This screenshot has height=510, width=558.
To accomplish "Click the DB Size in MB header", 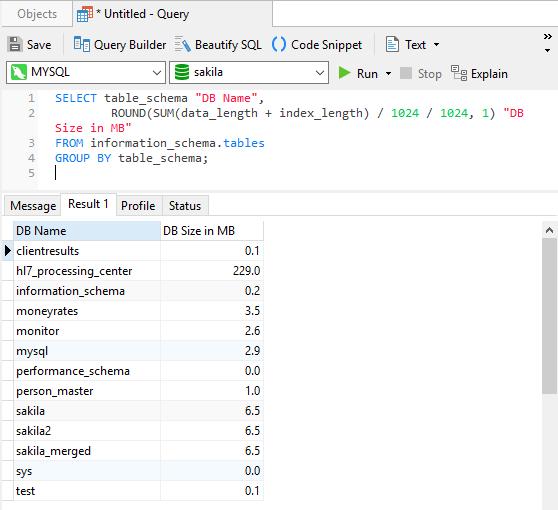I will (212, 231).
